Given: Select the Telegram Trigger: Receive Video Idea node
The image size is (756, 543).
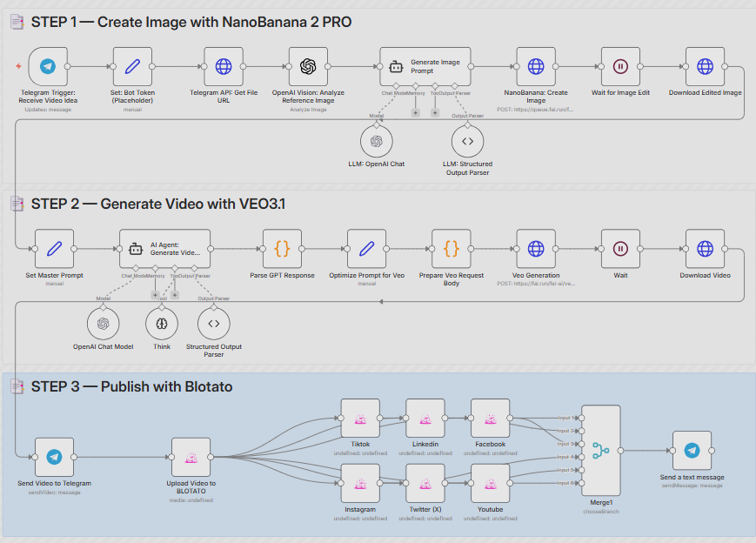Looking at the screenshot, I should pyautogui.click(x=48, y=67).
